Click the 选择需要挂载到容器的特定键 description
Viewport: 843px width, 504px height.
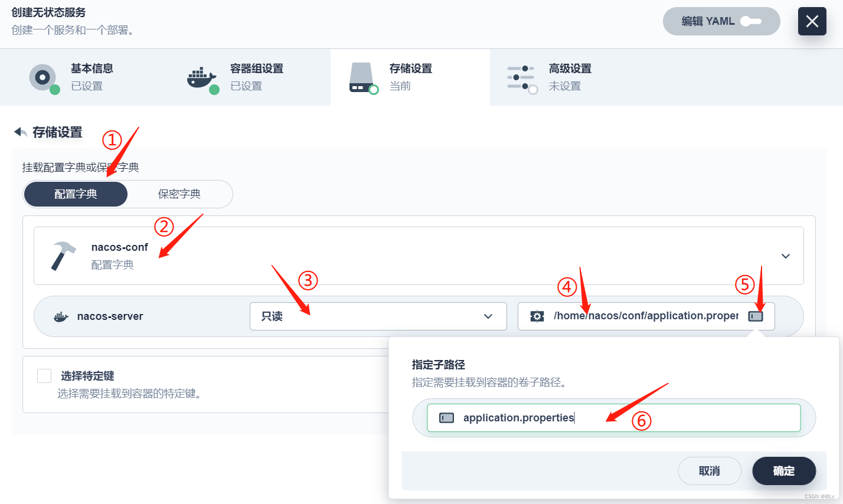[129, 394]
